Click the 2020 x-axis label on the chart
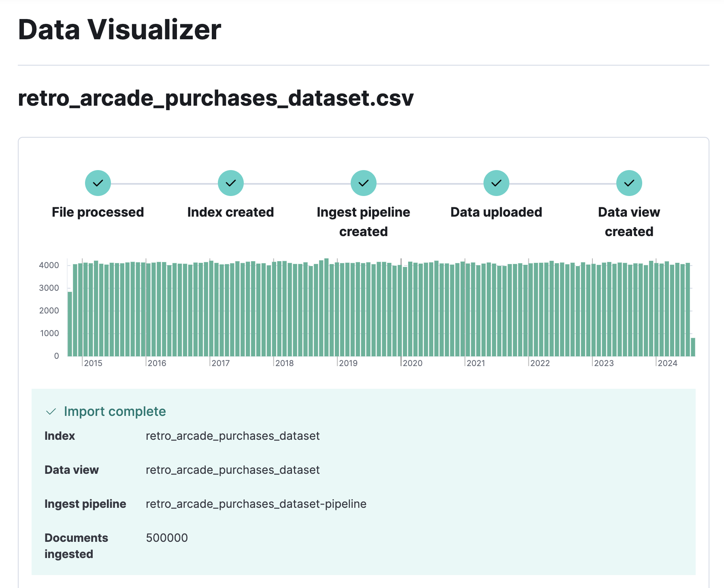This screenshot has height=588, width=724. pyautogui.click(x=413, y=363)
